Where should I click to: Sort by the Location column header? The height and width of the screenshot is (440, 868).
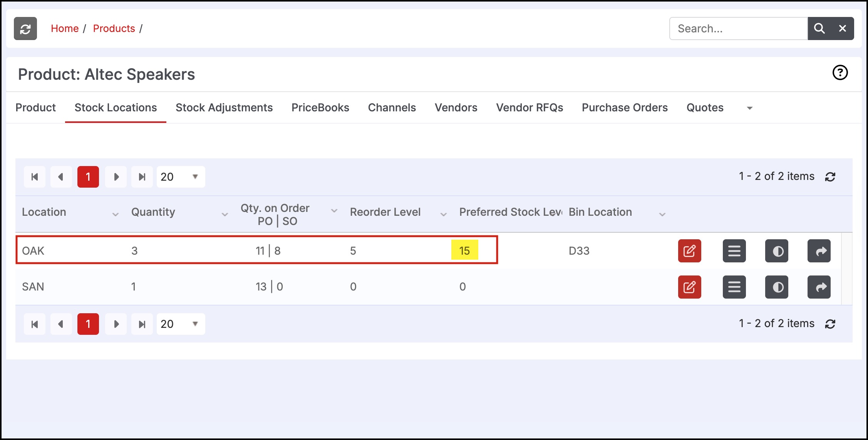(44, 212)
